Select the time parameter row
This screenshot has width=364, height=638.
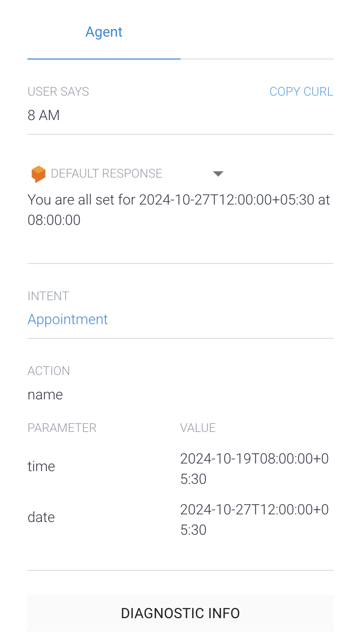(41, 466)
